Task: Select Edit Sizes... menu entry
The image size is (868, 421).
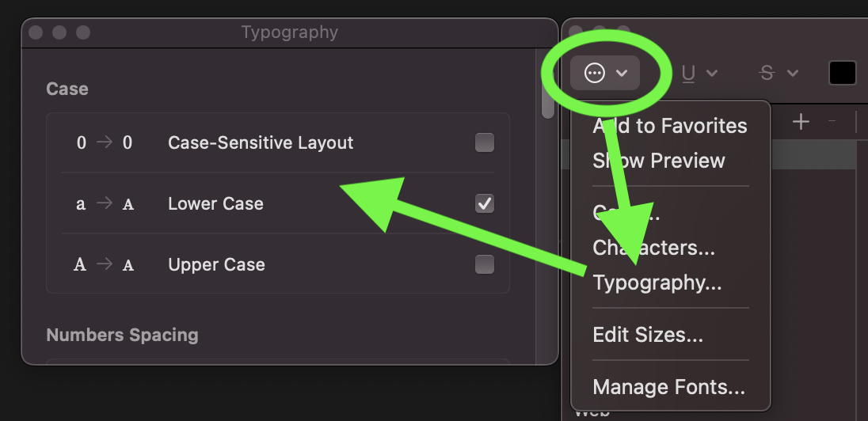Action: pos(648,334)
